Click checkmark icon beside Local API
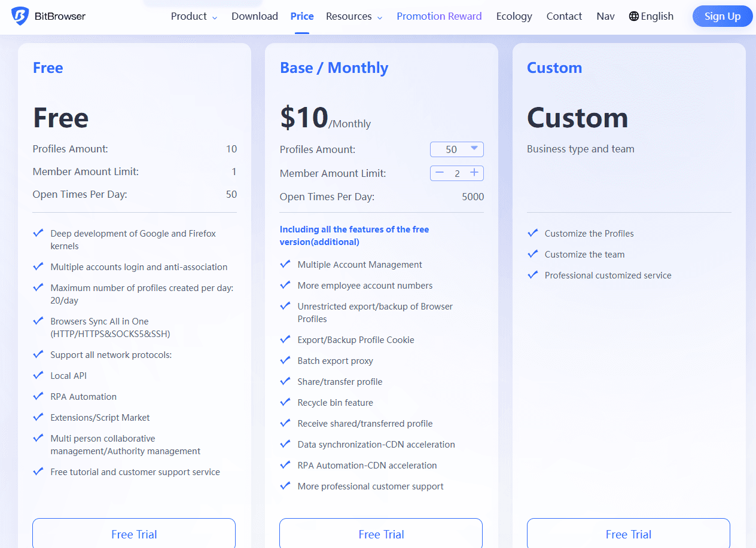Screen dimensions: 756x548 point(38,375)
